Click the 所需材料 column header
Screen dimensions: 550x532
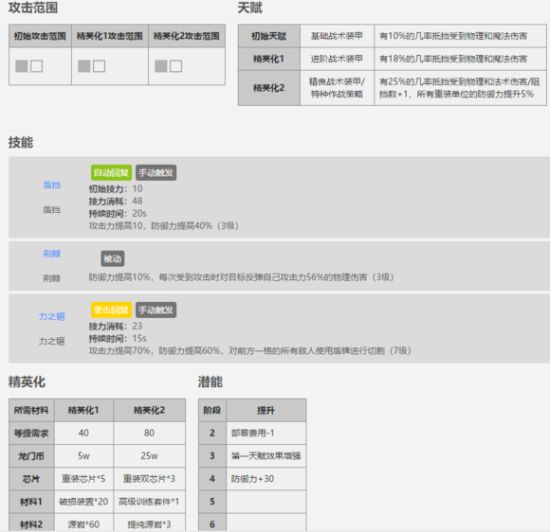pyautogui.click(x=32, y=410)
